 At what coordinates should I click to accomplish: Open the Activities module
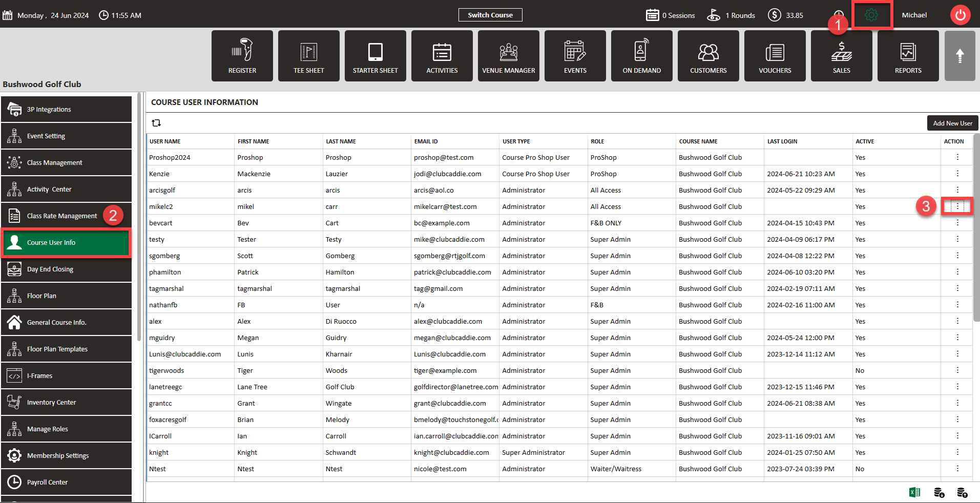point(442,56)
